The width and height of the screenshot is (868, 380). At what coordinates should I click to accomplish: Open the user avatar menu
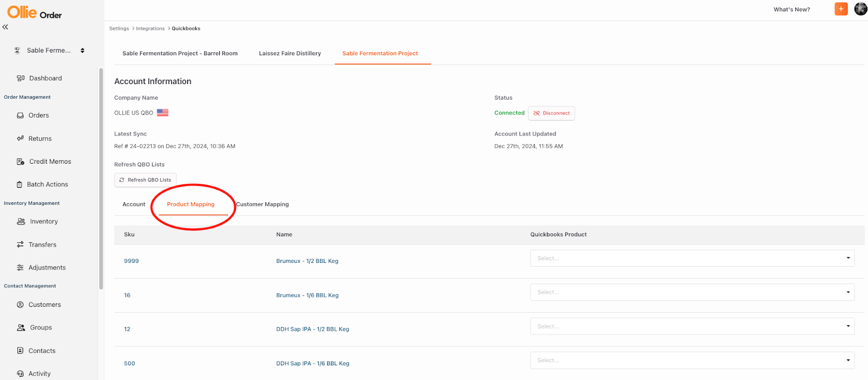[860, 9]
